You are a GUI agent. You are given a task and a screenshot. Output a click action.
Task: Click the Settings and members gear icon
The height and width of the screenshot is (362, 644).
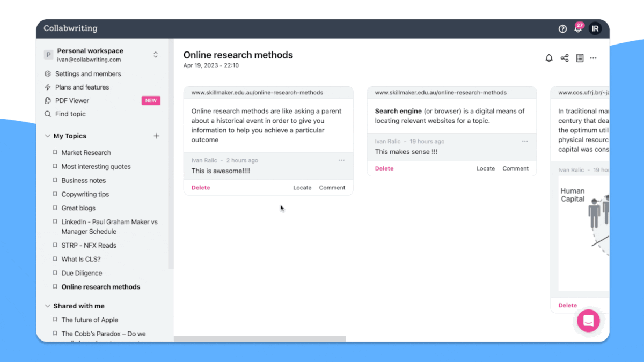pos(48,74)
